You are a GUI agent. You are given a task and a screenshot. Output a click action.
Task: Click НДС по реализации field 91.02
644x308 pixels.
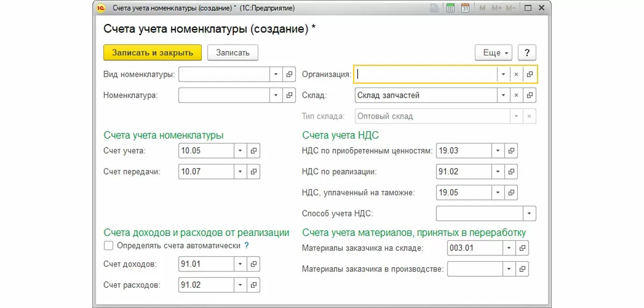tap(464, 172)
